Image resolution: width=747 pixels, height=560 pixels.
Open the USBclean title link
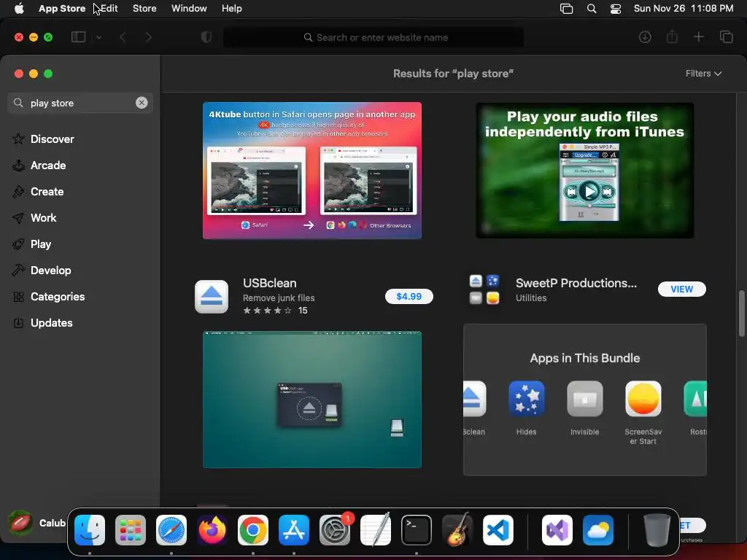tap(270, 283)
